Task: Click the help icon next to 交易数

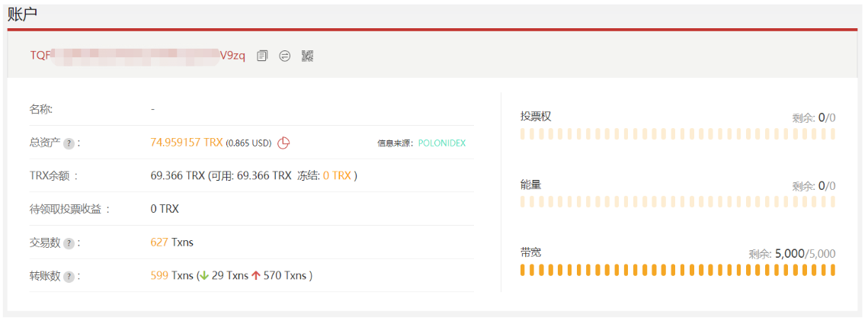Action: 69,243
